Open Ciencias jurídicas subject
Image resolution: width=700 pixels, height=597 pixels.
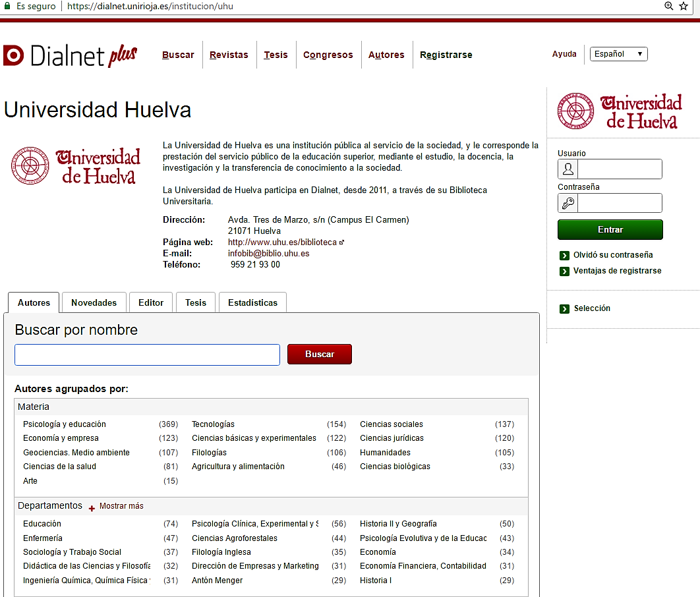392,438
